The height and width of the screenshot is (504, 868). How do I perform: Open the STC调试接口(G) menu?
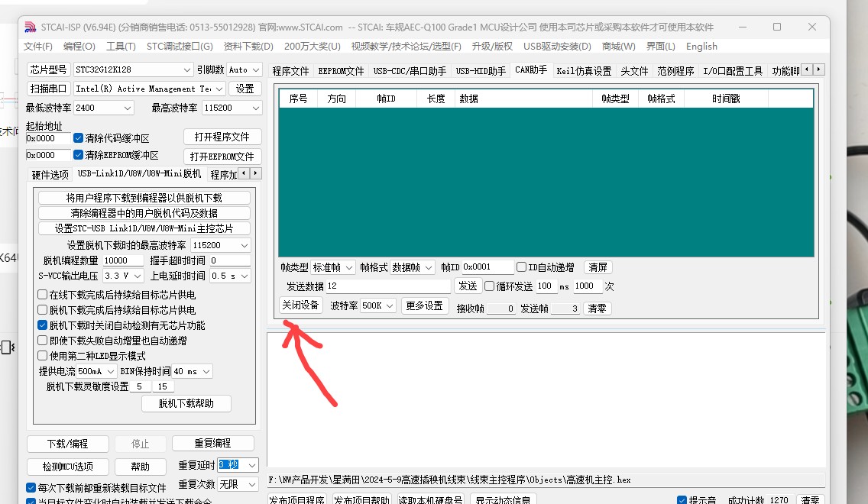pos(180,47)
